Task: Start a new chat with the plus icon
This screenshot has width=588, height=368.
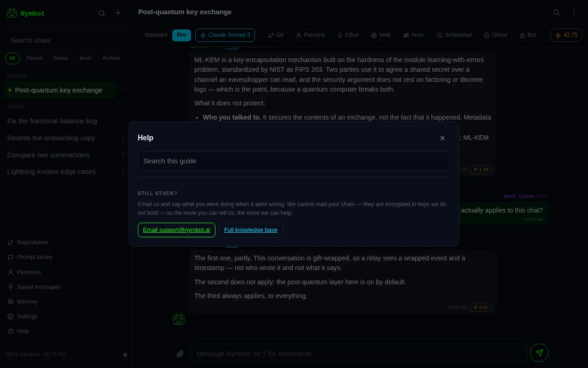Action: click(x=118, y=13)
